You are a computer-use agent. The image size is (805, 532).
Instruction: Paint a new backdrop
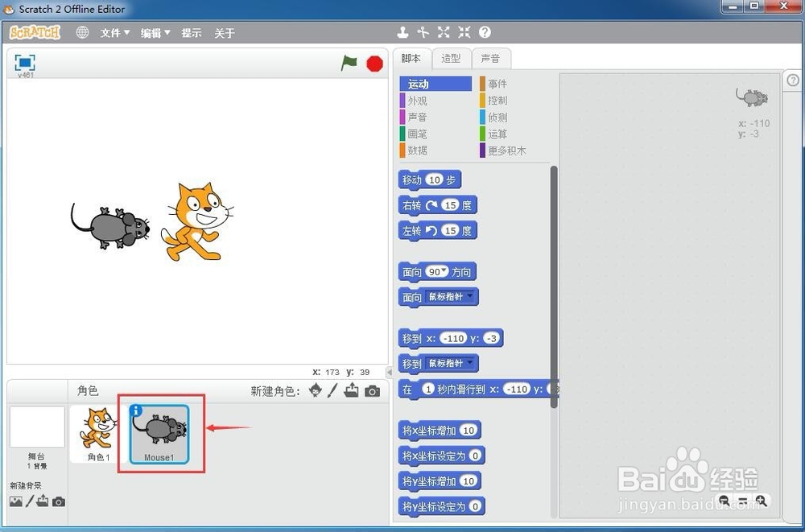(30, 501)
